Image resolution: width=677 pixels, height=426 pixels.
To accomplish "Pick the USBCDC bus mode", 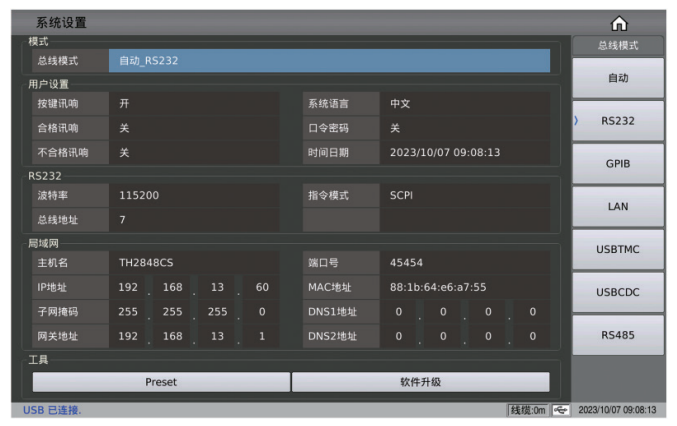I will [617, 292].
